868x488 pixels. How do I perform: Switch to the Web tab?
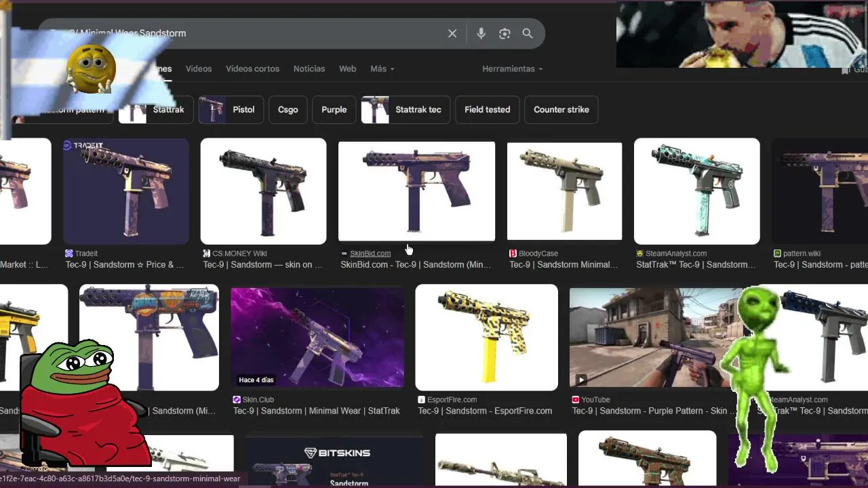(x=348, y=68)
